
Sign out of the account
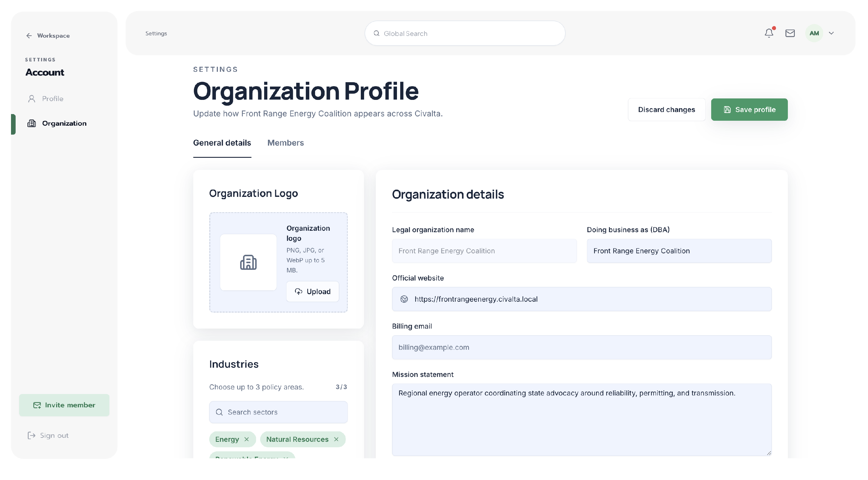(x=48, y=435)
